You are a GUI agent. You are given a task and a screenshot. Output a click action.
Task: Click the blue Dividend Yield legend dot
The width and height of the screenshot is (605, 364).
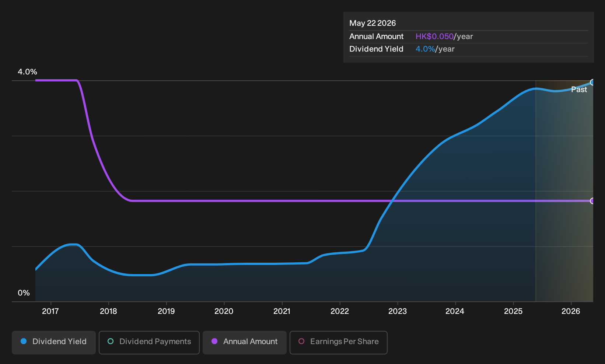click(24, 342)
